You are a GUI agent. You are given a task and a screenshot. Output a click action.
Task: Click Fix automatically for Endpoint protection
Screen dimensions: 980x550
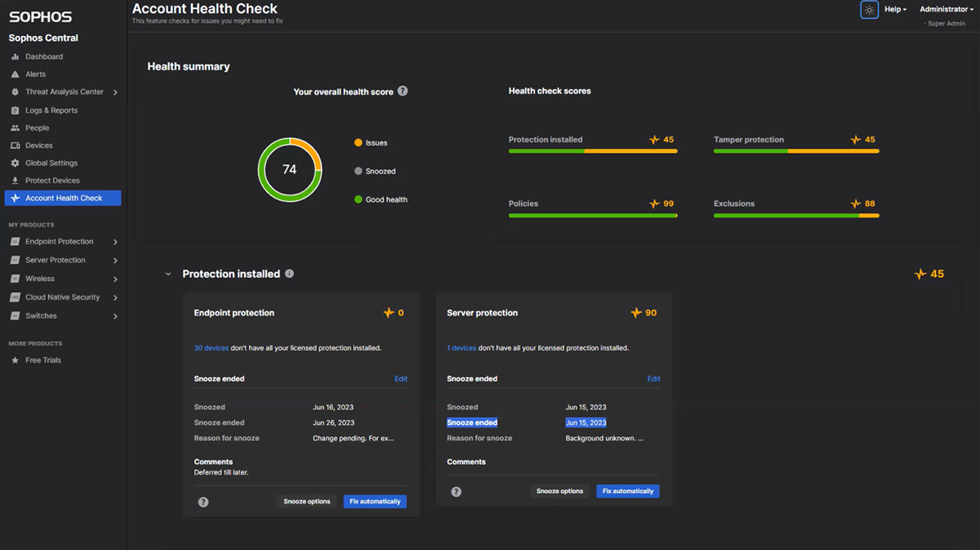(x=375, y=501)
